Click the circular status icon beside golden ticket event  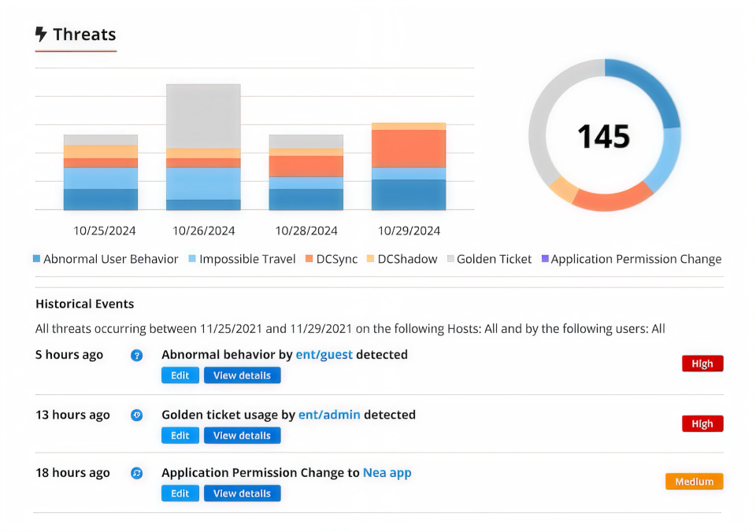[137, 416]
